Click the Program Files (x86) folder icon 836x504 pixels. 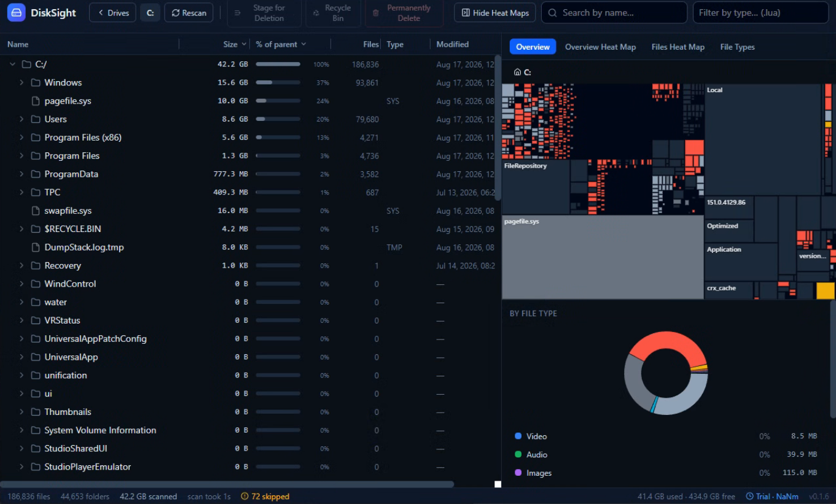(36, 138)
